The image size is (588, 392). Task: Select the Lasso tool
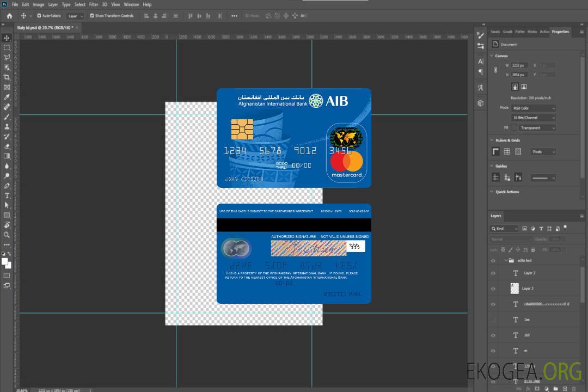point(7,57)
